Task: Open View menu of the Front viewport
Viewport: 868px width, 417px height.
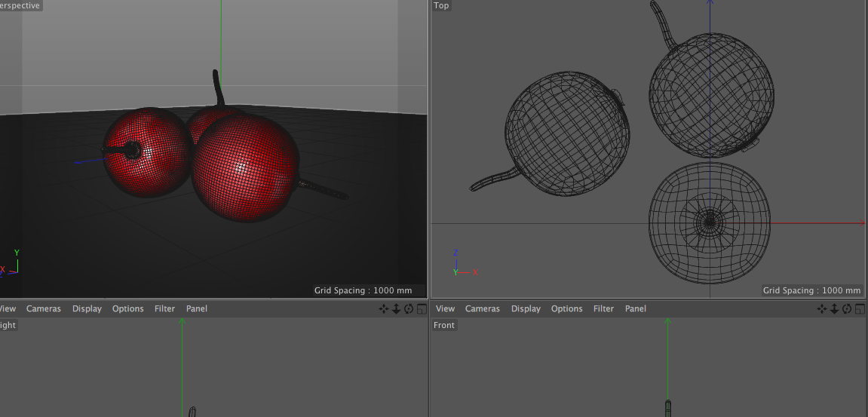Action: point(445,308)
